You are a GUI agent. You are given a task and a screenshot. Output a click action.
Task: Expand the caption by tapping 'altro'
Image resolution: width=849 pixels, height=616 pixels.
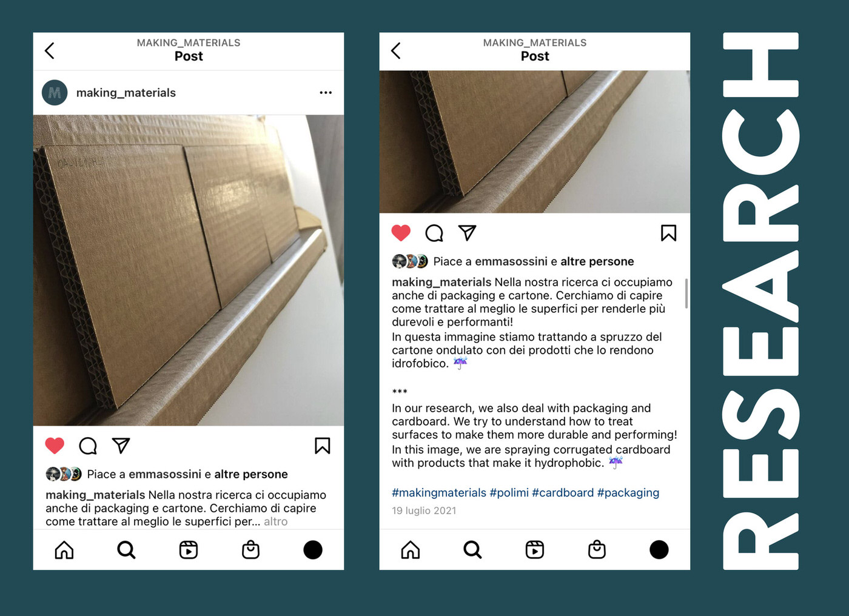point(275,521)
